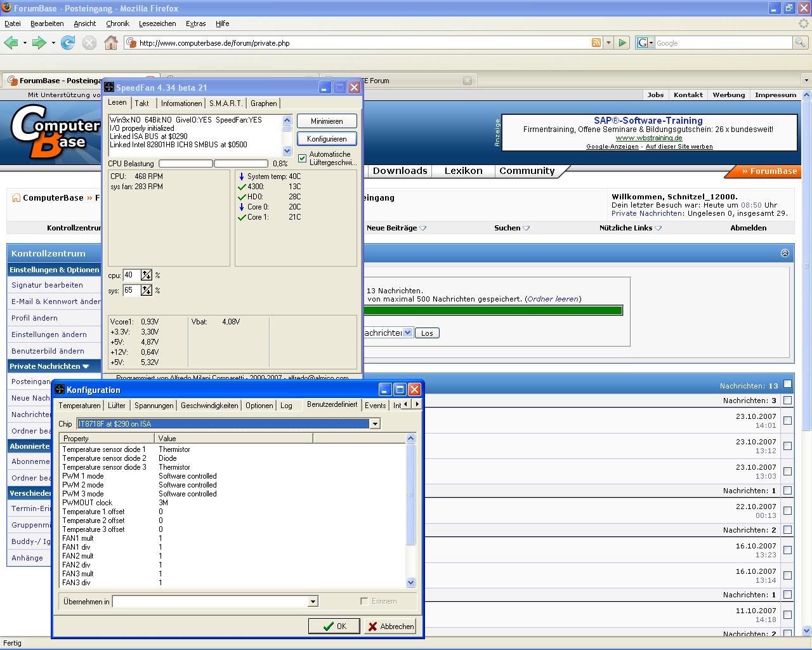Viewport: 812px width, 650px height.
Task: Click the ComputerBase logo
Action: [x=55, y=132]
